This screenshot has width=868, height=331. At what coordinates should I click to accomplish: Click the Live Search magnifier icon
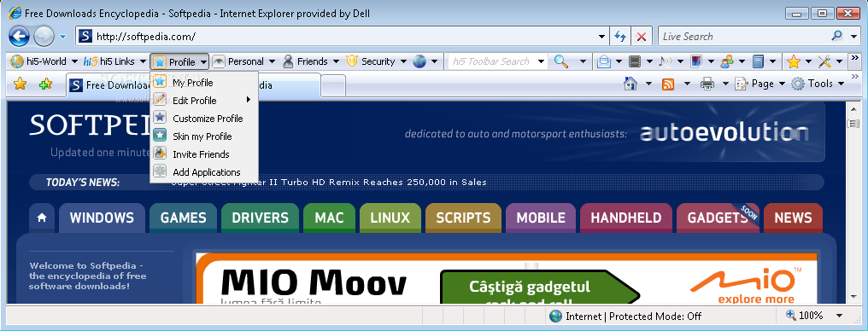(x=836, y=37)
